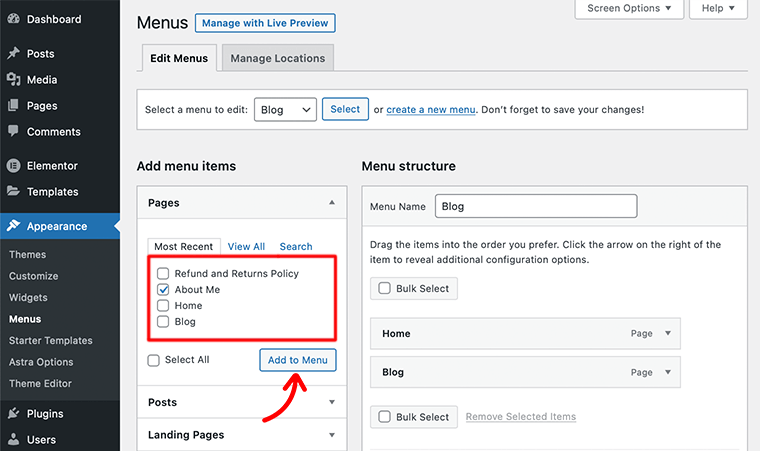The image size is (760, 451).
Task: Check the Blog page checkbox
Action: pos(163,322)
